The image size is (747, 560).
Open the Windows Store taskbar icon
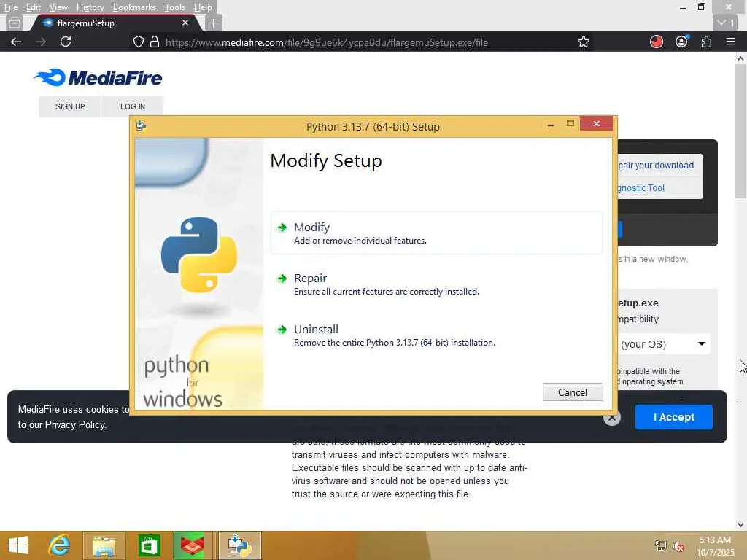(149, 545)
